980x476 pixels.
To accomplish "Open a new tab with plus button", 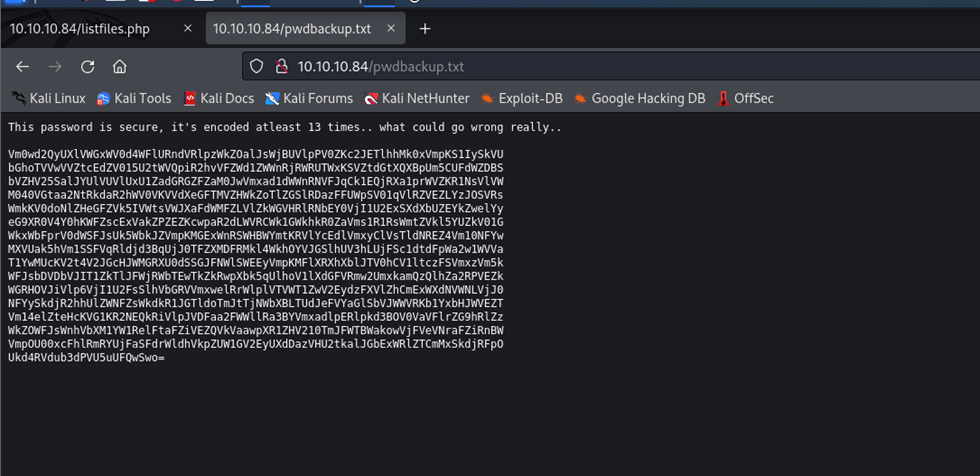I will [x=425, y=29].
